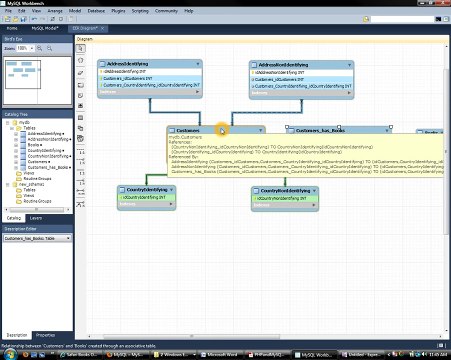Open the Database menu
Viewport: 451px width, 360px height.
click(96, 11)
